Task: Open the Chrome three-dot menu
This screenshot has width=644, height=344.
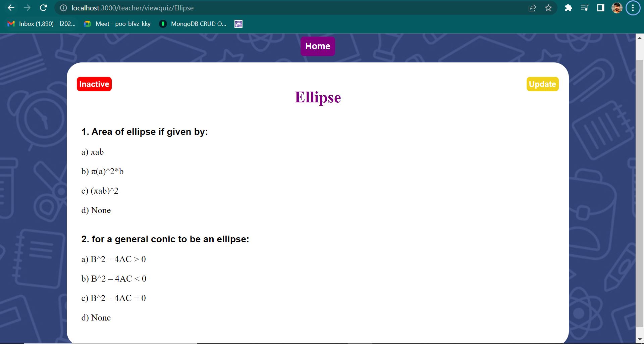Action: [x=633, y=8]
